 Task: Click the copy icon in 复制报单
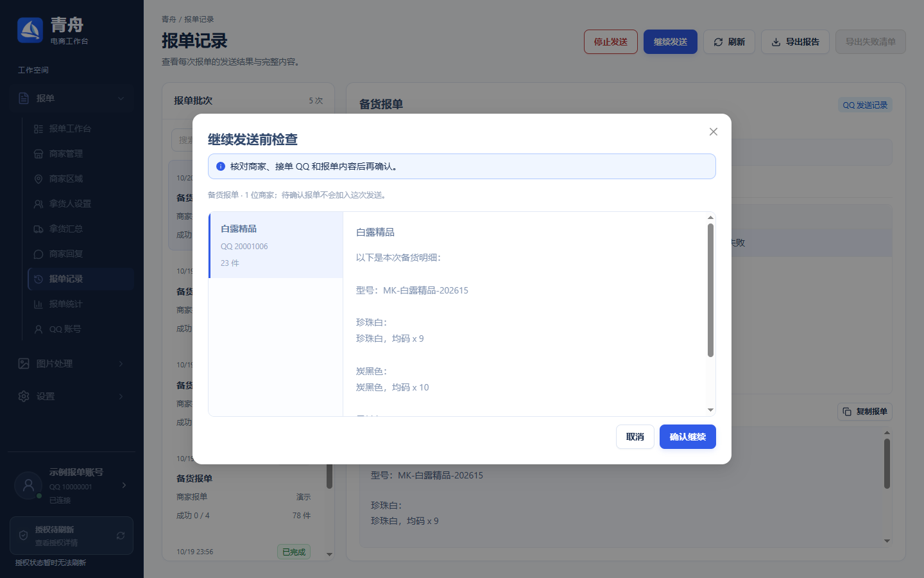click(x=847, y=412)
